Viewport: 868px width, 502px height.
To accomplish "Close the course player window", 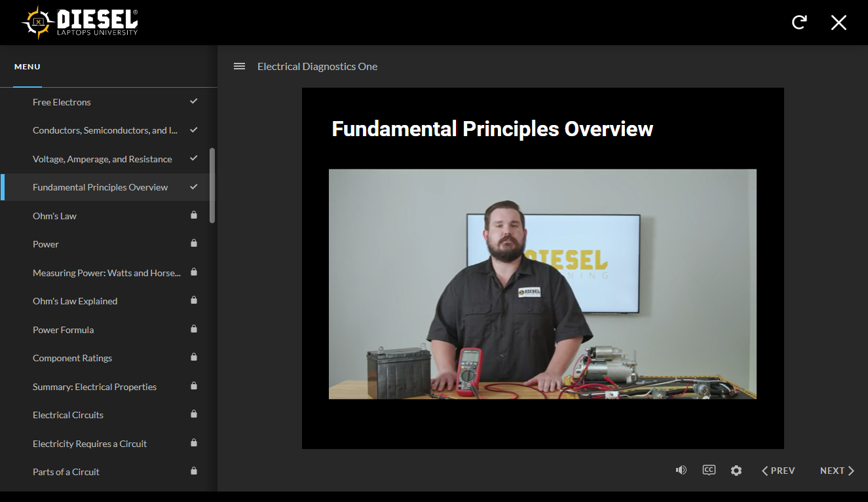I will (x=839, y=22).
